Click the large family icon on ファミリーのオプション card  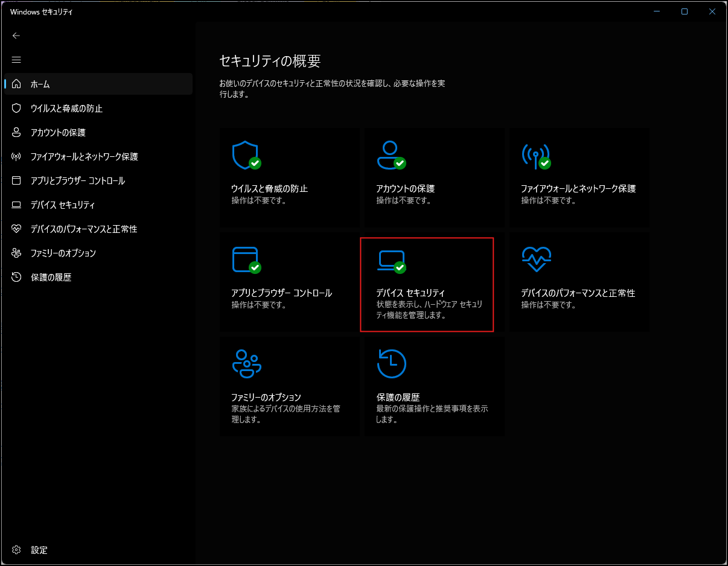tap(246, 363)
